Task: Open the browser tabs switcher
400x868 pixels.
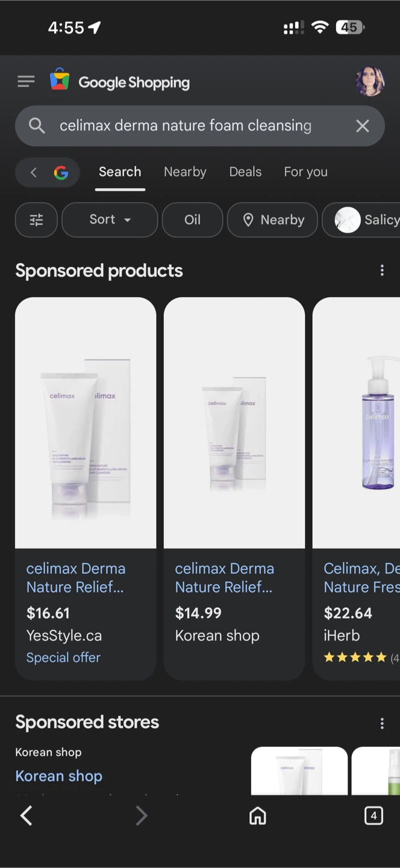Action: click(x=373, y=816)
